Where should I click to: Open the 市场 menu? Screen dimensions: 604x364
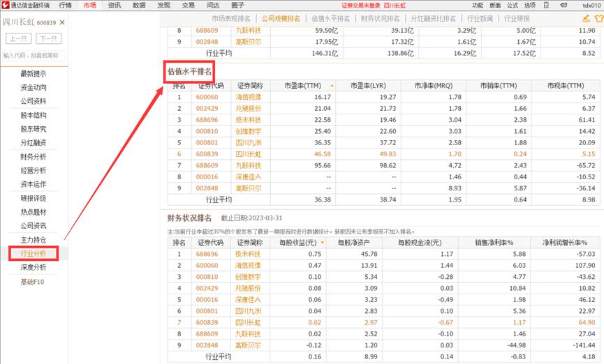pyautogui.click(x=90, y=6)
